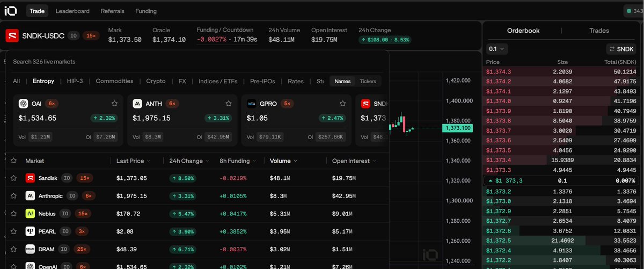Click the 25× badge in DRAM row
644x269 pixels.
point(80,249)
